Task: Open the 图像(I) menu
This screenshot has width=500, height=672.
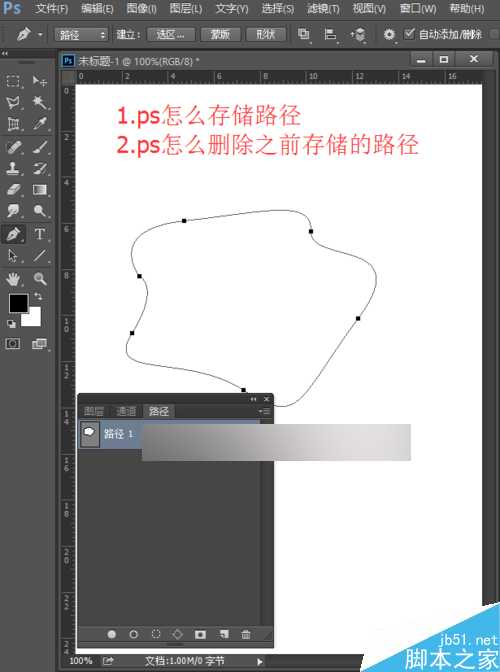Action: click(141, 8)
